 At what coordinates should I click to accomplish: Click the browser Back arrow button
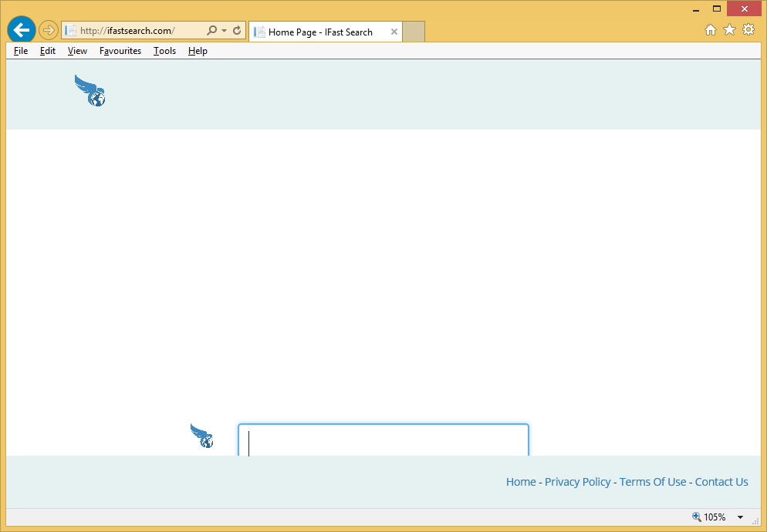[x=21, y=30]
